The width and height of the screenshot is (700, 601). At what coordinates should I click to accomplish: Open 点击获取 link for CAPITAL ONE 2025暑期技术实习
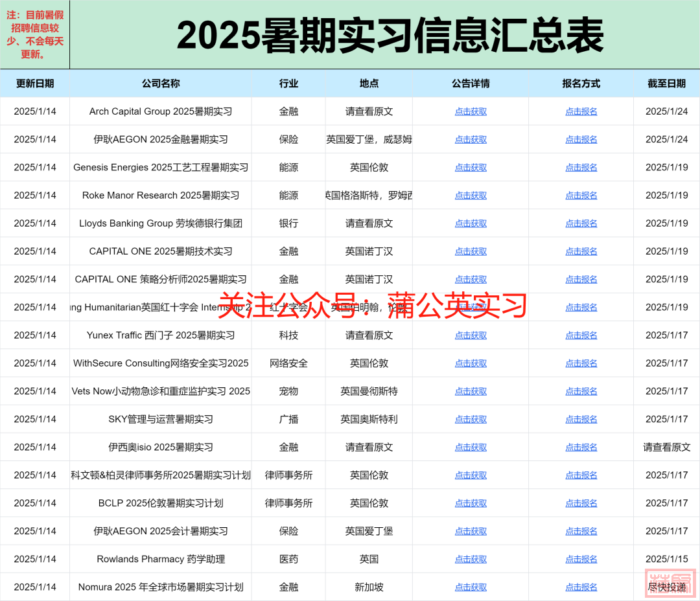click(x=471, y=252)
